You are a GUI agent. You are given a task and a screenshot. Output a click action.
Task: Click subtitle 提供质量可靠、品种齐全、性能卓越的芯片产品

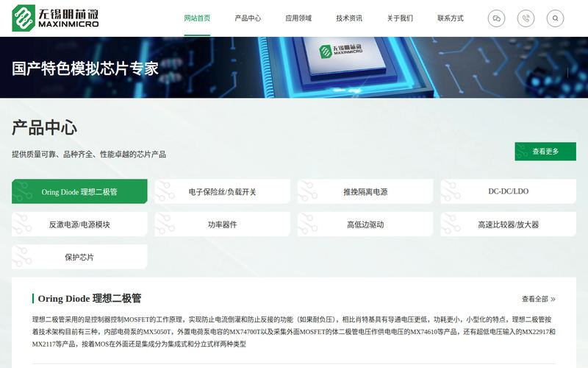[x=89, y=155]
